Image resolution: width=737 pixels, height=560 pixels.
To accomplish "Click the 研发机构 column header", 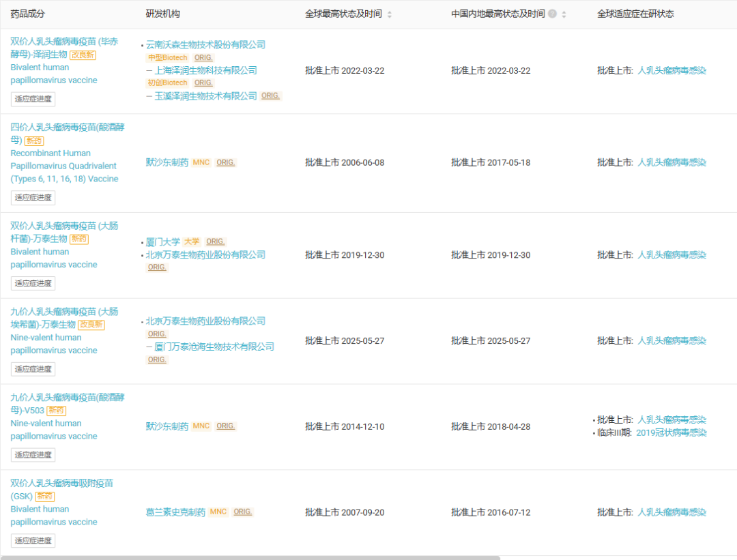I will [x=162, y=14].
